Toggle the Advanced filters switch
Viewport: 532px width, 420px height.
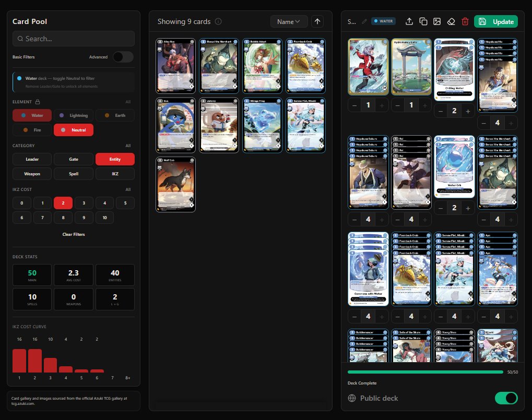coord(123,57)
